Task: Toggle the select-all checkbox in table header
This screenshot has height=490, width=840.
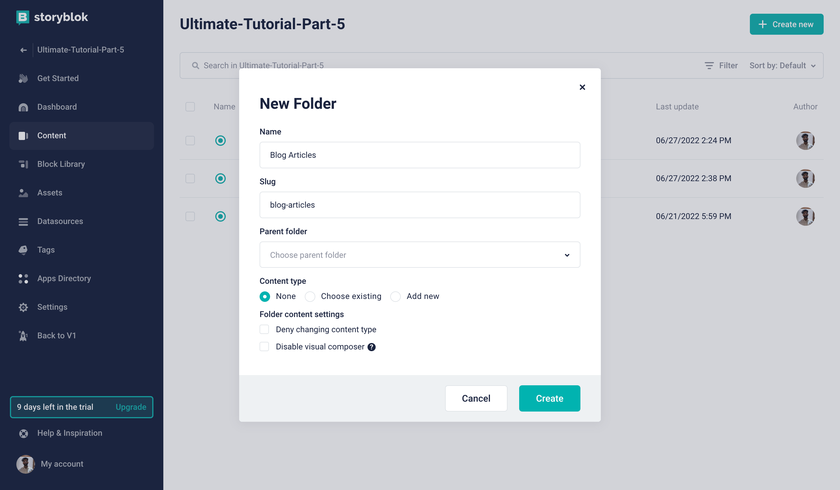Action: tap(190, 107)
